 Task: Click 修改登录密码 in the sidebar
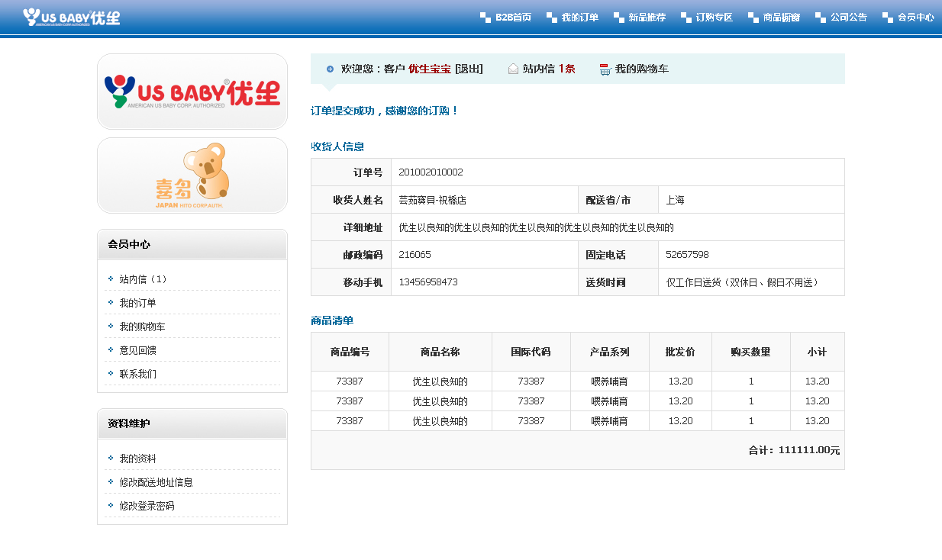click(x=147, y=506)
